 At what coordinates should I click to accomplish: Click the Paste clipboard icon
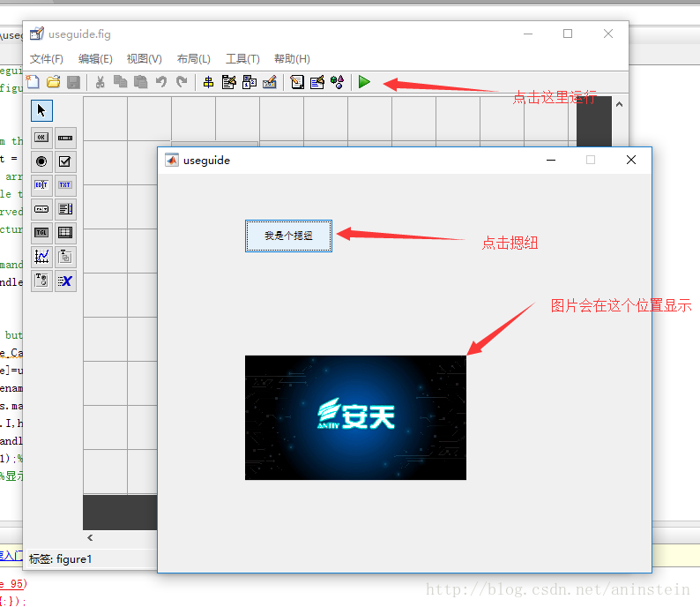[x=141, y=82]
